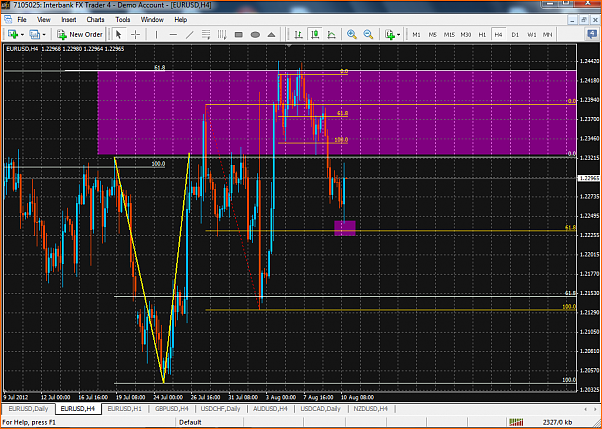Set timeframe to H1
602x429 pixels.
(482, 35)
